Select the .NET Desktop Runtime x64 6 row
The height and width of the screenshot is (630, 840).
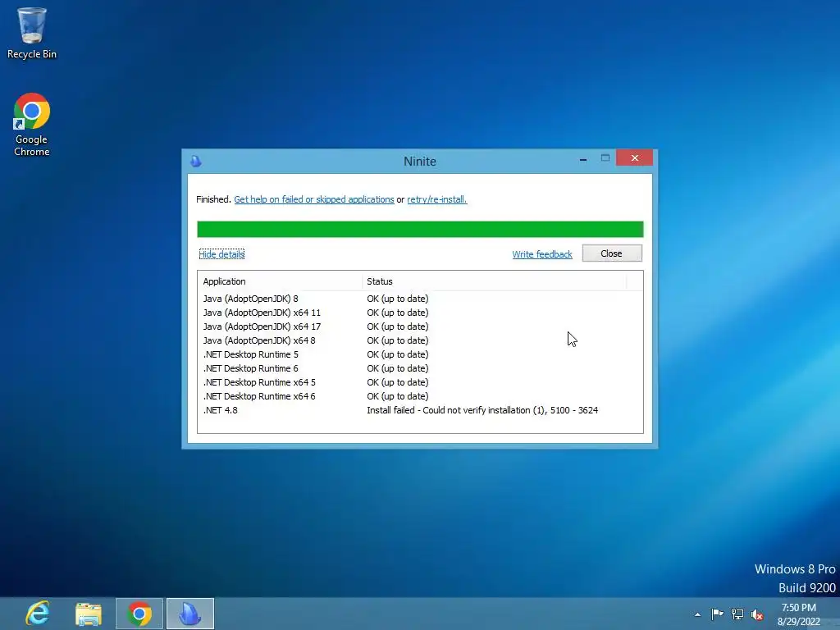pos(420,396)
